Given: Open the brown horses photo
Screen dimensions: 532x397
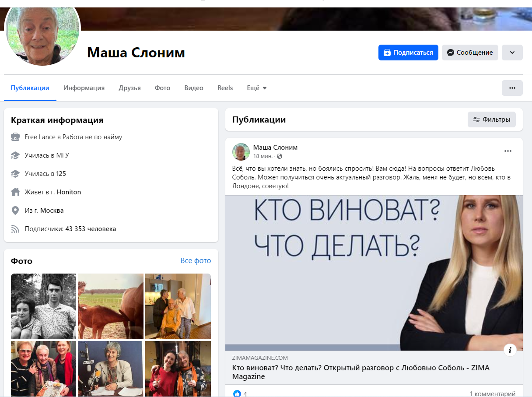Looking at the screenshot, I should 111,306.
